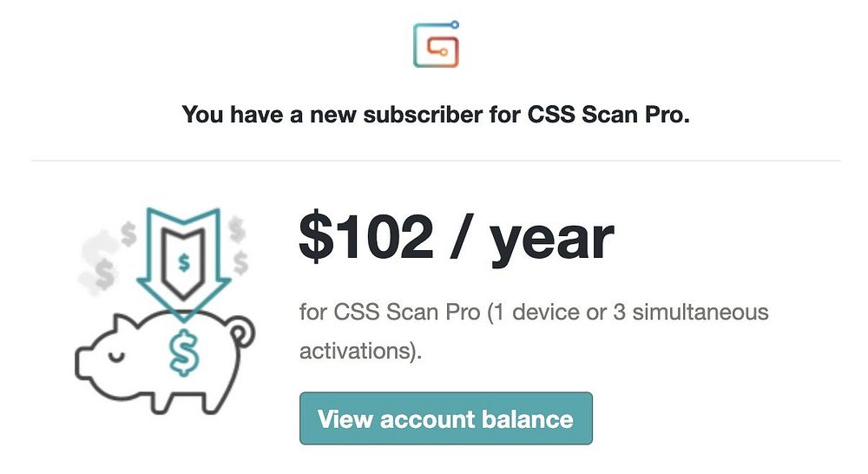Image resolution: width=868 pixels, height=474 pixels.
Task: Click the piggy bank's closed eye
Action: [118, 357]
